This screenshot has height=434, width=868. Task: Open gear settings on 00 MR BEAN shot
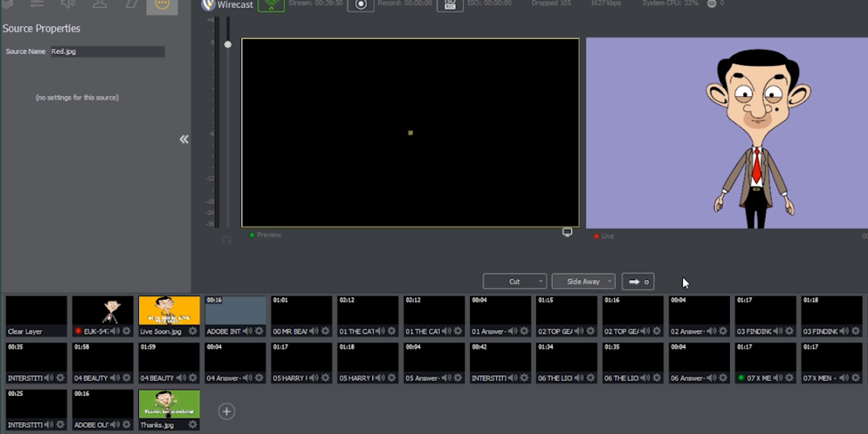(325, 331)
